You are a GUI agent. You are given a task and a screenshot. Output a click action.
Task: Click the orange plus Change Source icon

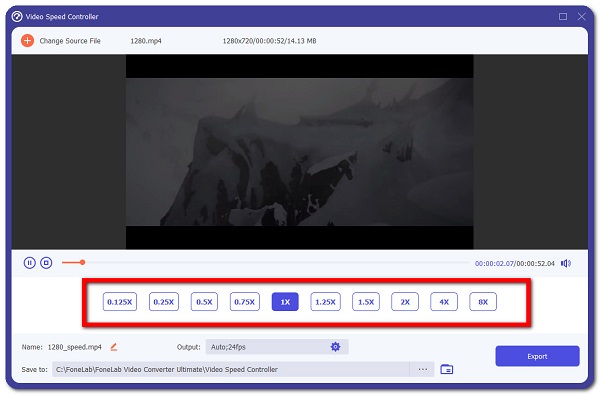[27, 41]
